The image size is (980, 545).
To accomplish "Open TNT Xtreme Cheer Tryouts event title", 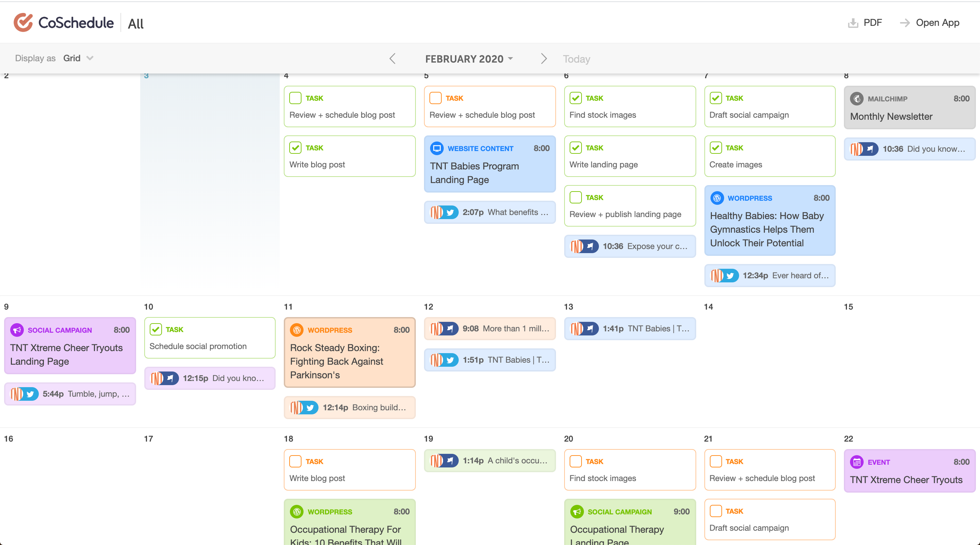I will tap(906, 480).
